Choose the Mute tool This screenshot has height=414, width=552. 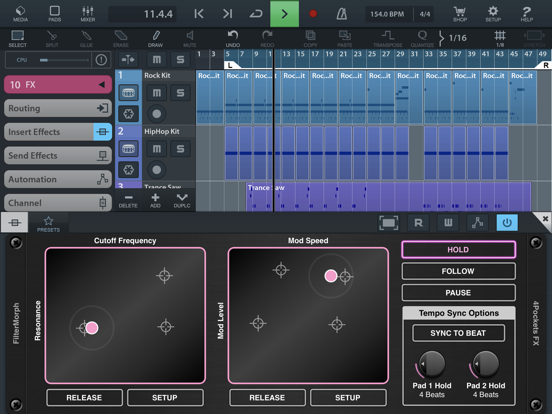pos(190,39)
